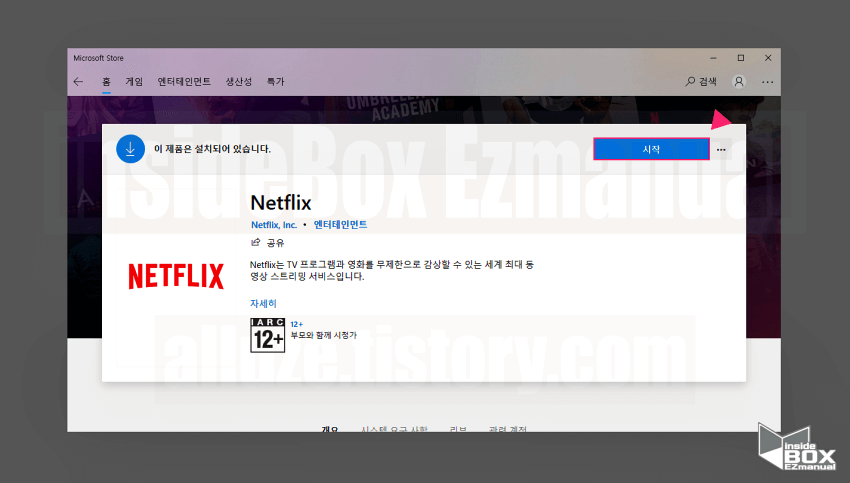Open the 엔터테인먼트 category link
This screenshot has width=850, height=483.
(340, 224)
